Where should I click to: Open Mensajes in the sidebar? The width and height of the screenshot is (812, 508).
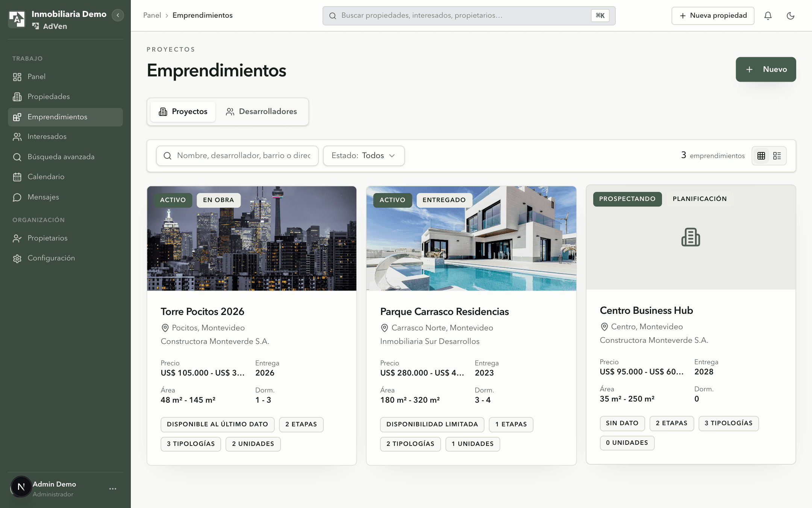65,197
